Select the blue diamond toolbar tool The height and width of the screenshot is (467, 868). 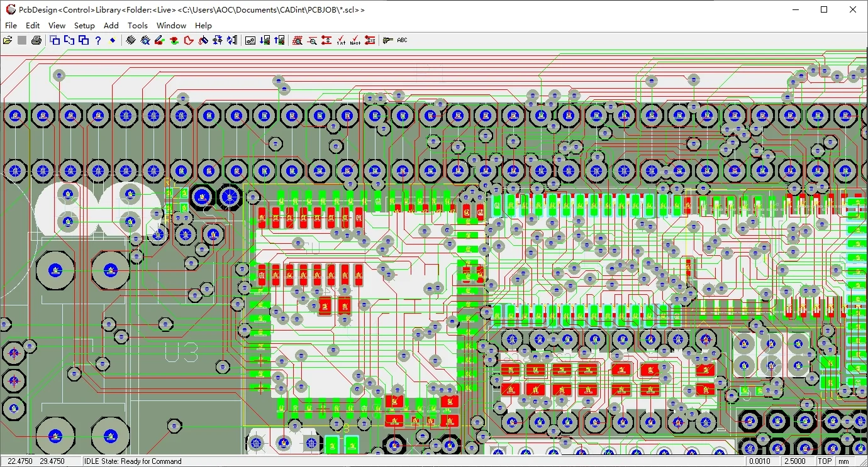click(x=113, y=40)
